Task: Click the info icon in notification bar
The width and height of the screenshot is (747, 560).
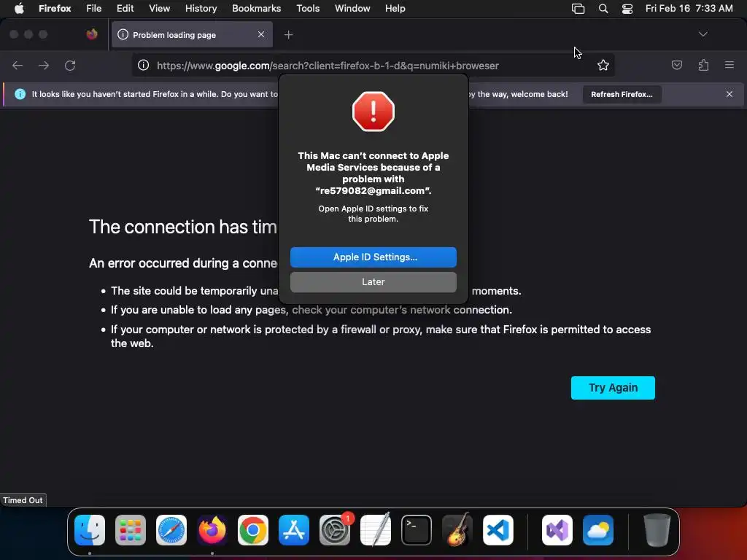Action: tap(20, 94)
